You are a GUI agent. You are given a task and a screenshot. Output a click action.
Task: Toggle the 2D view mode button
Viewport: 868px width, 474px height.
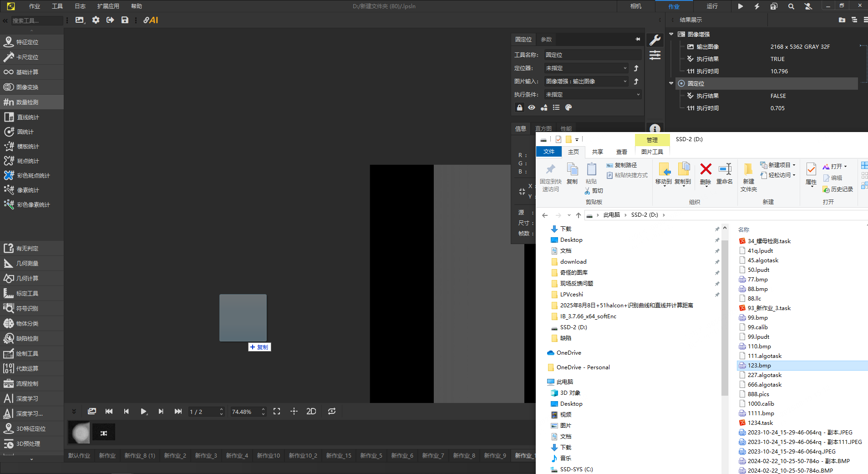[x=311, y=412]
